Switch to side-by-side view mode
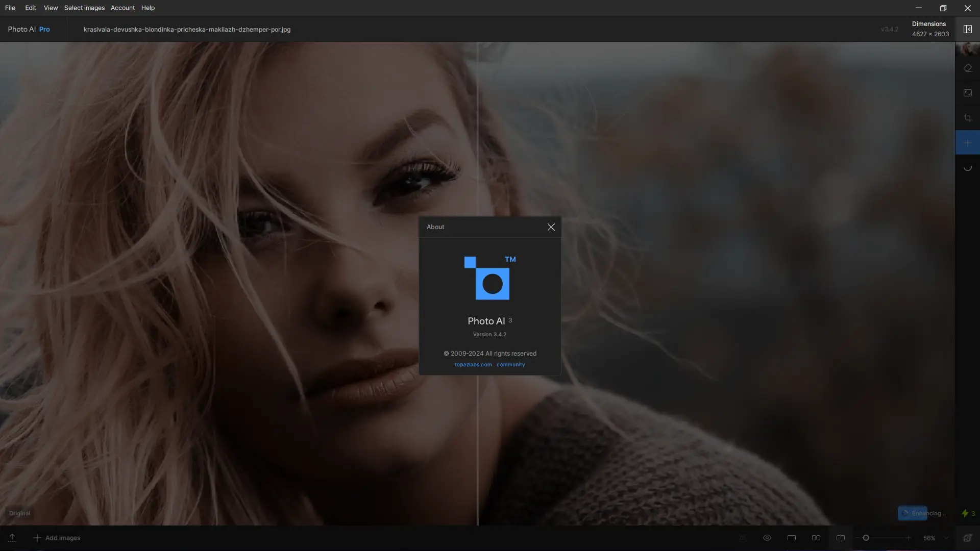980x551 pixels. (816, 538)
